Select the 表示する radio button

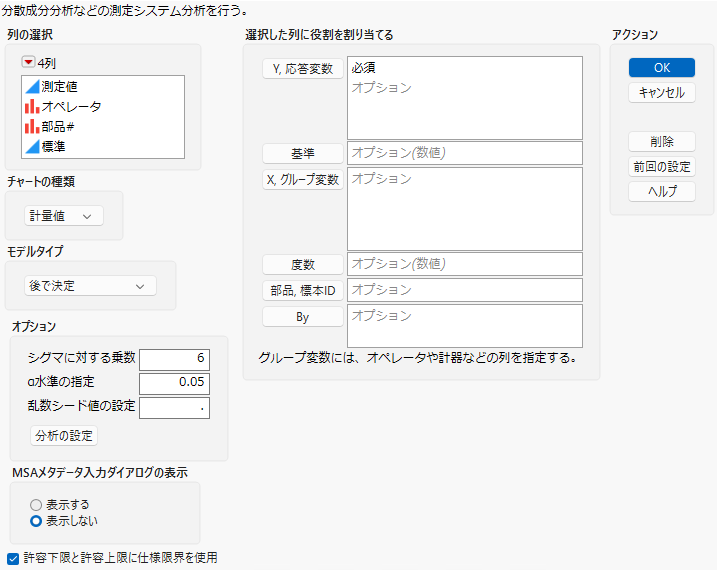point(36,505)
